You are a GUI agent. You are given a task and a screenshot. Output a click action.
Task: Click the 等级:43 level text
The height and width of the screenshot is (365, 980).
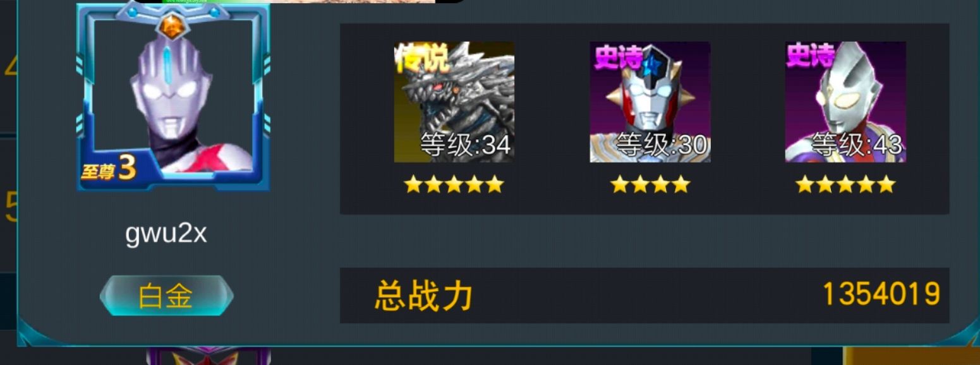(857, 146)
